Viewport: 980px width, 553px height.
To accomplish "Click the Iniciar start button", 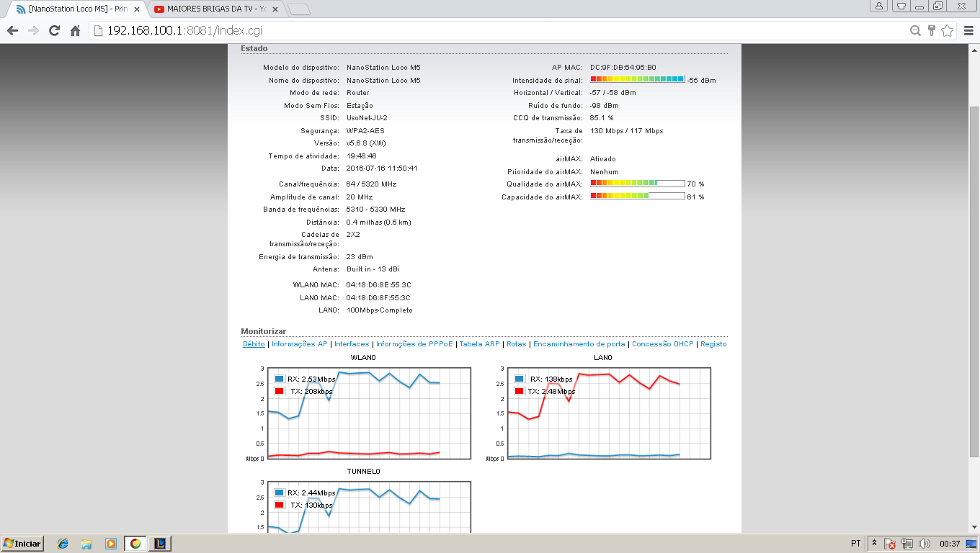I will pos(22,544).
